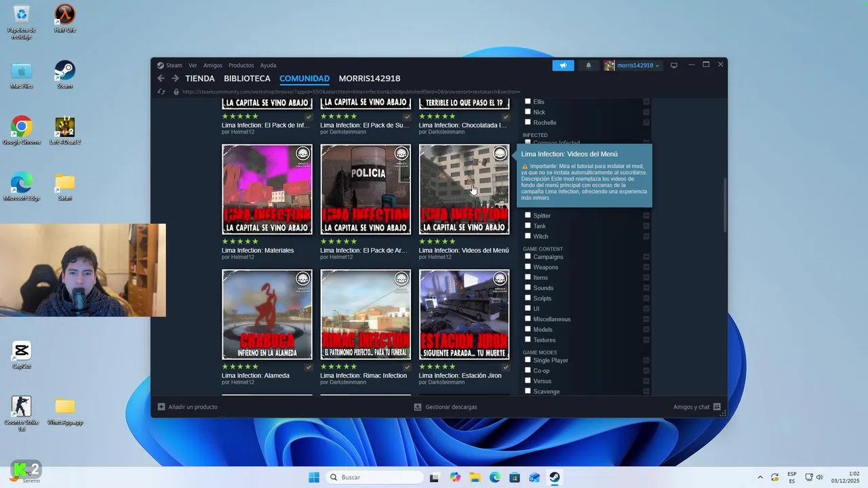
Task: Open the Windows Start button
Action: click(x=314, y=477)
